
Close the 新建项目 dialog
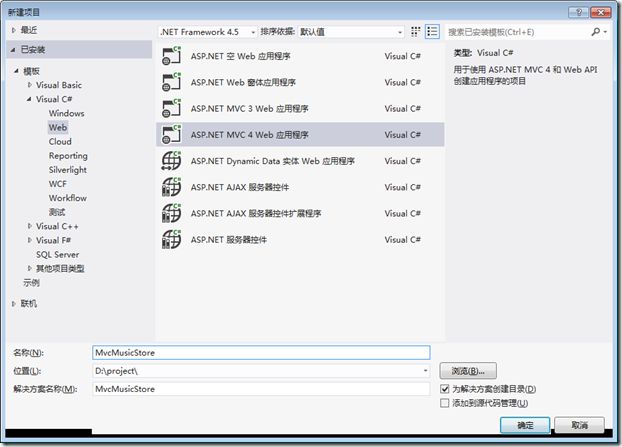click(x=601, y=12)
